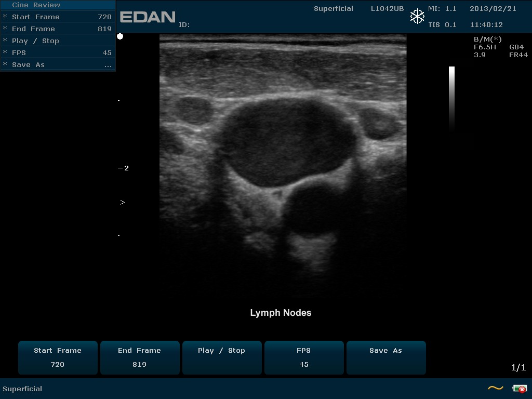
Task: Click the battery status icon with red X
Action: [519, 389]
